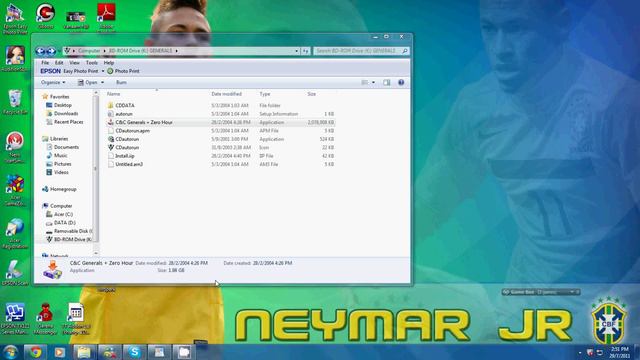Expand the Easy Photo Print dropdown arrow

pos(103,71)
